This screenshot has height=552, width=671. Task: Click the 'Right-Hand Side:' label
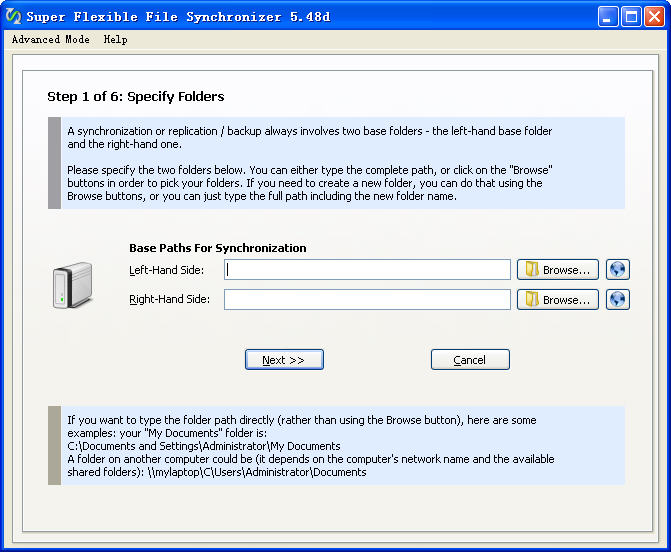click(169, 299)
